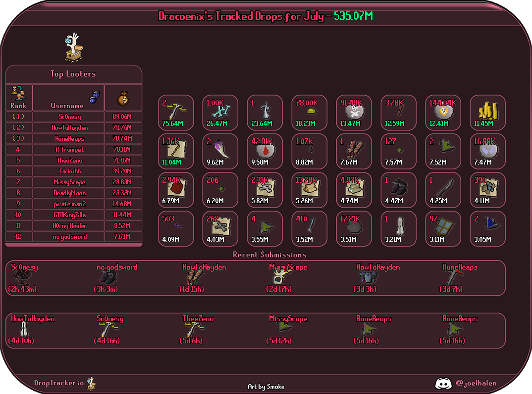The height and width of the screenshot is (394, 532).
Task: Click the shield icon worth 3.11M
Action: (444, 226)
